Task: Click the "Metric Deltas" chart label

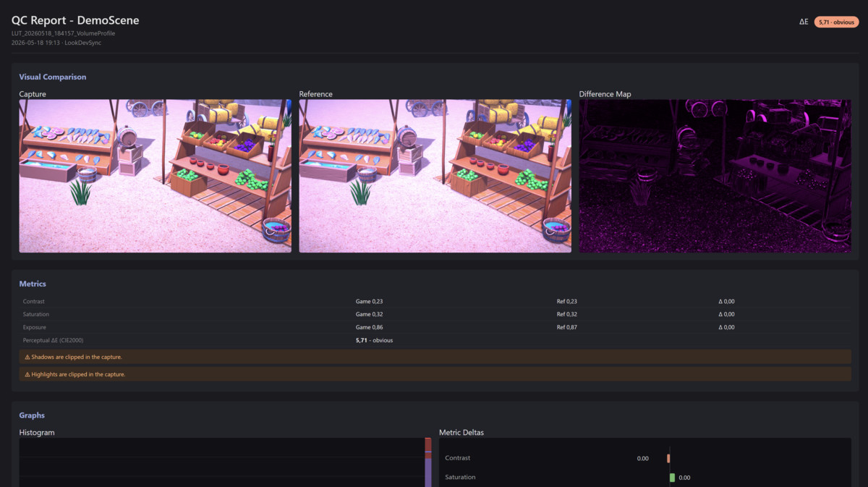Action: (x=461, y=433)
